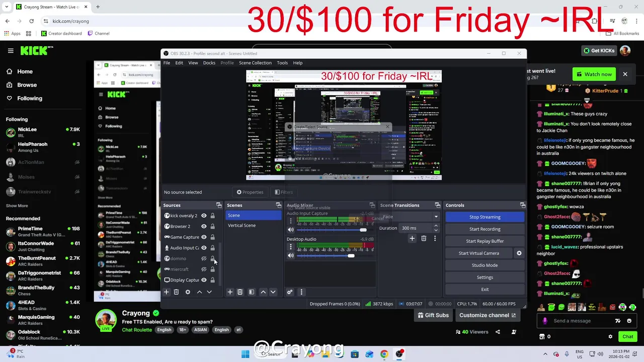Open the File menu in OBS
644x362 pixels.
167,63
